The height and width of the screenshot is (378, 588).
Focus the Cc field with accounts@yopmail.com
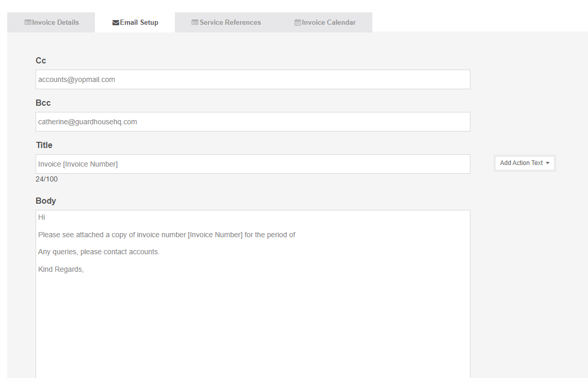pyautogui.click(x=253, y=79)
